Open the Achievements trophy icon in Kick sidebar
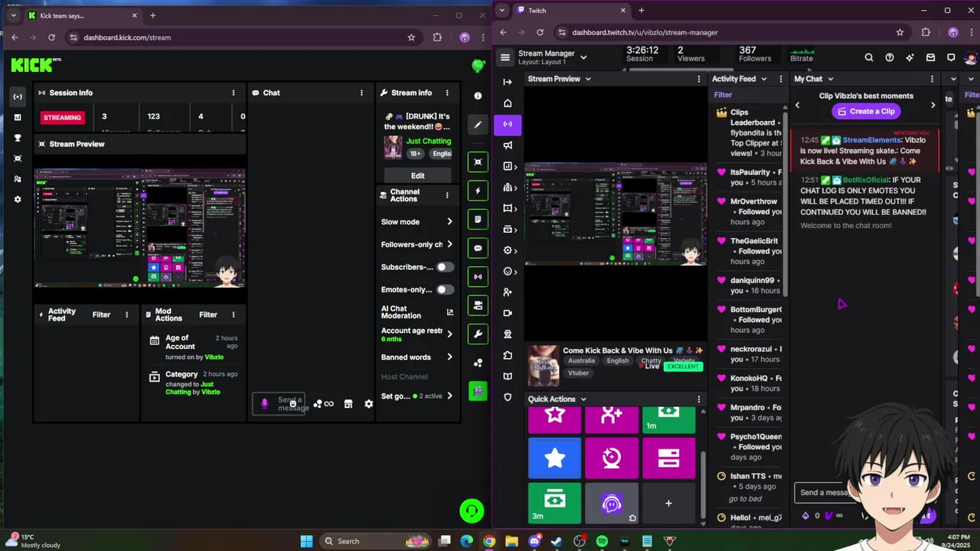 [x=18, y=138]
